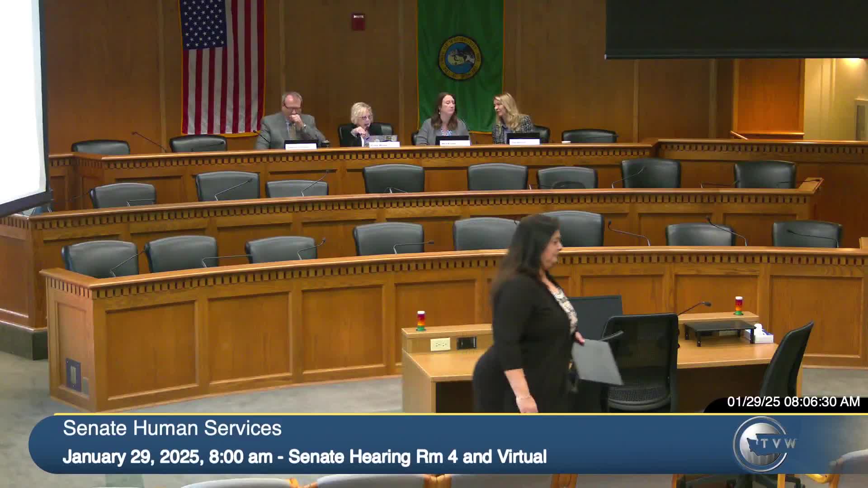Click the 01/29/25 08:06:30 AM timestamp overlay
Viewport: 868px width, 488px height.
[x=793, y=402]
